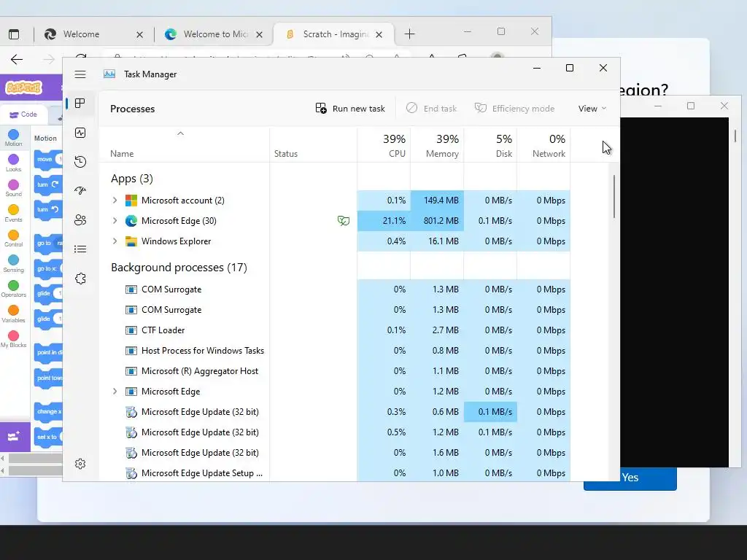Open Startup apps page in sidebar
This screenshot has width=747, height=560.
pos(80,191)
